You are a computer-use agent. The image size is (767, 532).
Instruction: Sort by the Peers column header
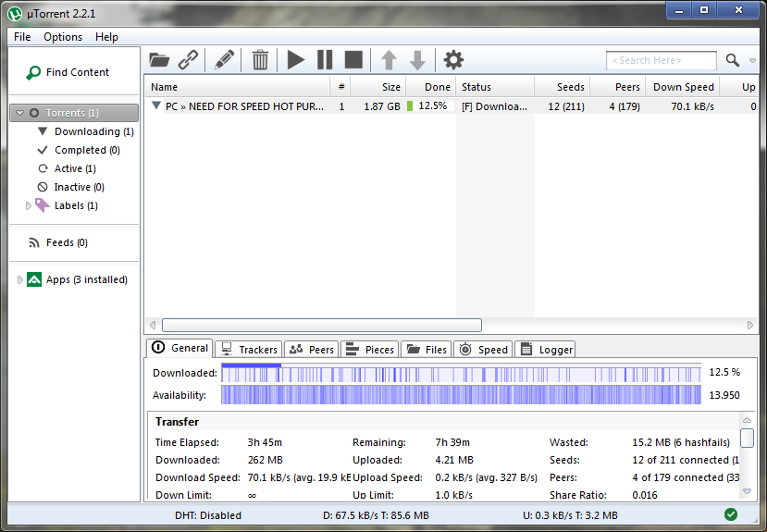[618, 87]
